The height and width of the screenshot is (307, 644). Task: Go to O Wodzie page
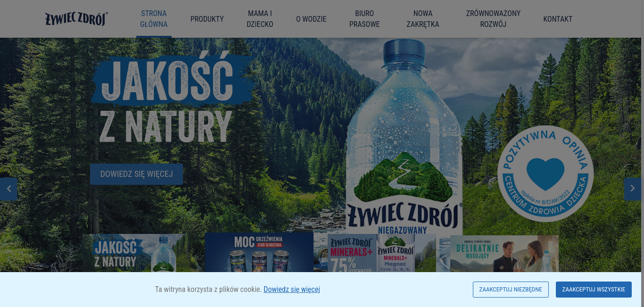coord(311,19)
